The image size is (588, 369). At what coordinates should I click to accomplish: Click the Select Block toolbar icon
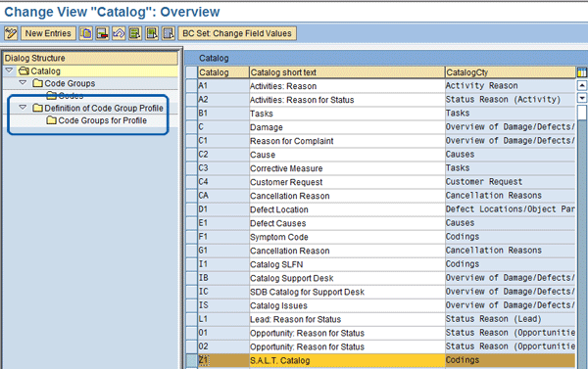152,33
